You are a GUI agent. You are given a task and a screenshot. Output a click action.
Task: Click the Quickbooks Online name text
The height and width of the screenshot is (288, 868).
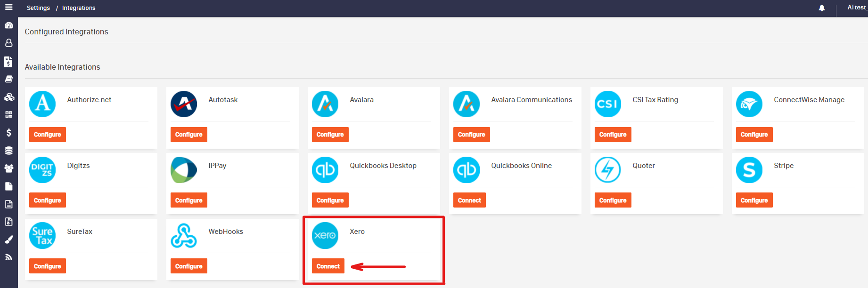(521, 166)
